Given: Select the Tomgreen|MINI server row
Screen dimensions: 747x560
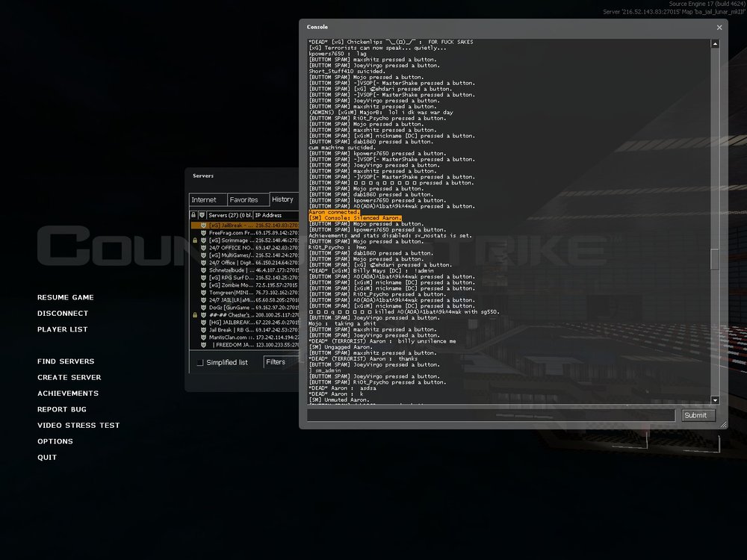Looking at the screenshot, I should pos(244,293).
